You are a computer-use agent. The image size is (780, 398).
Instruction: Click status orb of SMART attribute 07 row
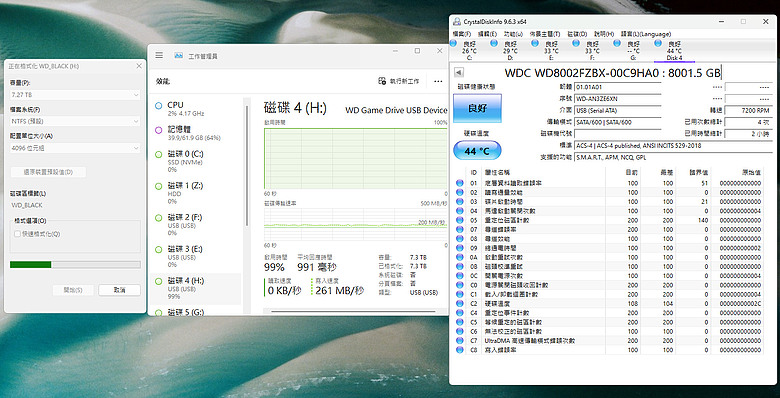[x=460, y=229]
